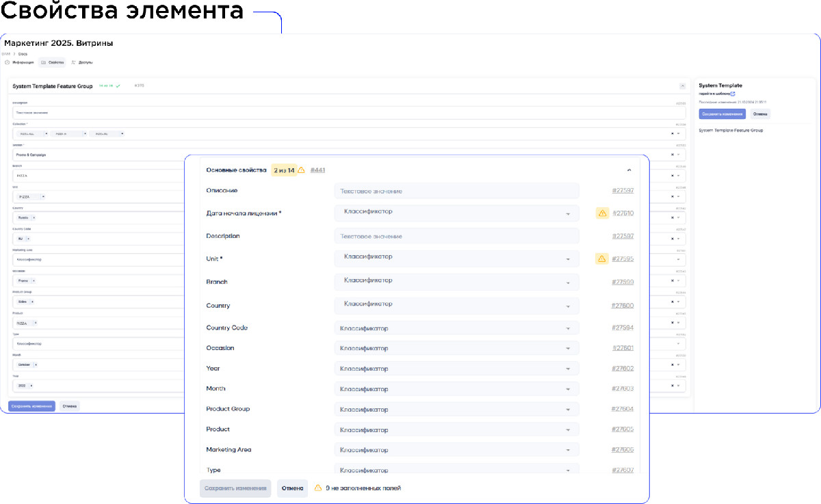Clear the Collection field using its X icon
The width and height of the screenshot is (821, 504).
click(x=673, y=133)
